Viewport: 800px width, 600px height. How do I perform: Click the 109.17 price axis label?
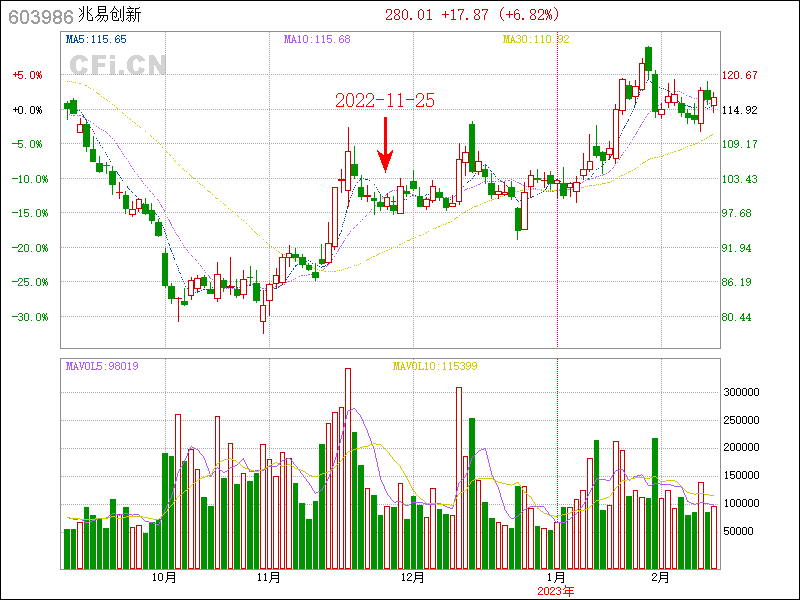pos(739,144)
